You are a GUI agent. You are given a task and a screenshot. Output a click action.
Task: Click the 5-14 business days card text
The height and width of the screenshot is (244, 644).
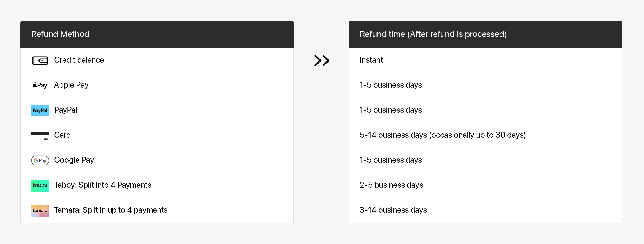pos(442,135)
